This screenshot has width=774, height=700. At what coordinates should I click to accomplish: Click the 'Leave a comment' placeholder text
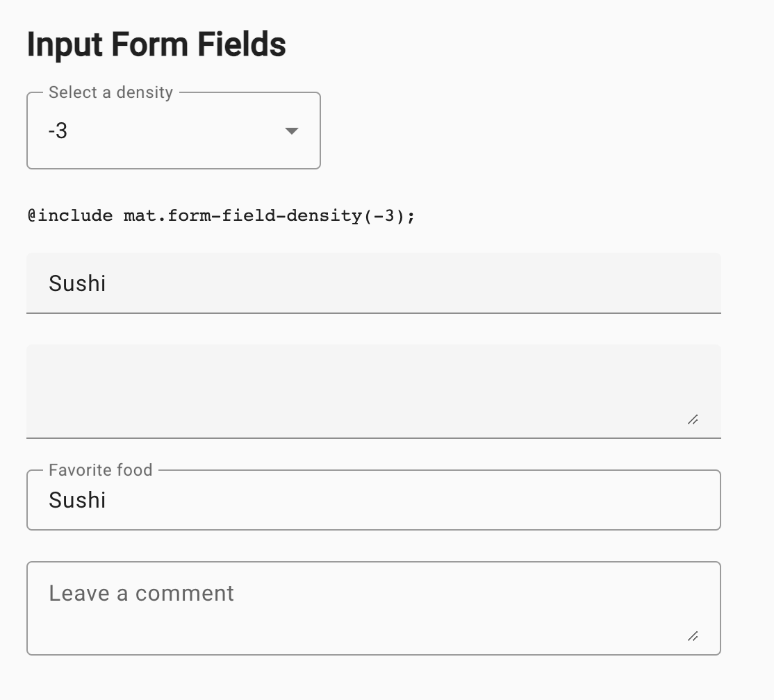[141, 594]
